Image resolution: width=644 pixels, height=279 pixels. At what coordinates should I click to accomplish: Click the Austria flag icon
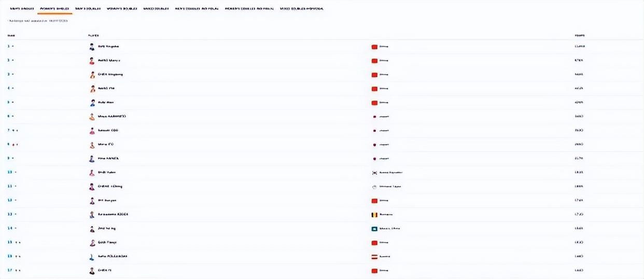pos(374,257)
